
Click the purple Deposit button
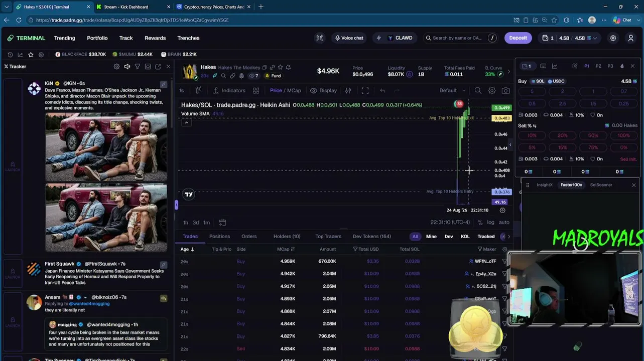pyautogui.click(x=518, y=38)
